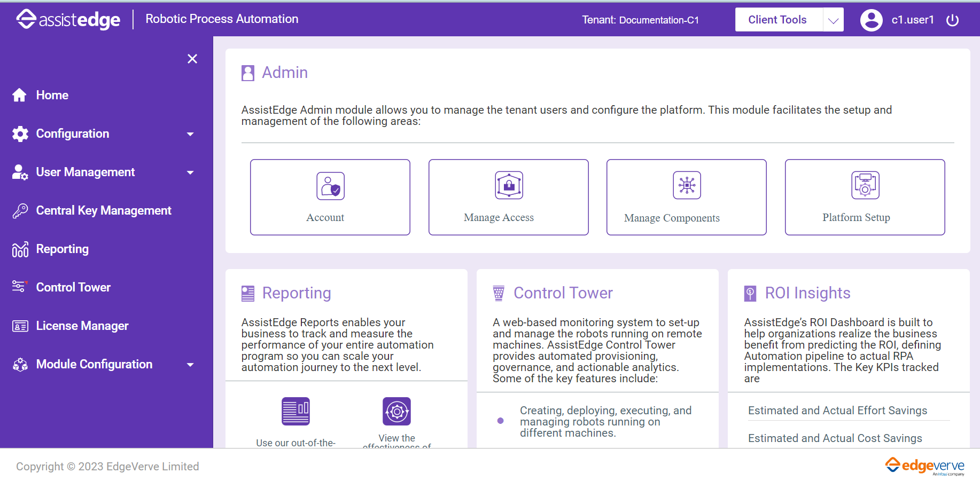Open the Manage Access tile
Image resolution: width=980 pixels, height=481 pixels.
pos(509,197)
